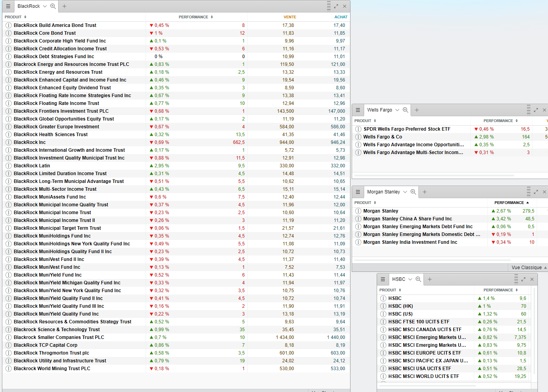The image size is (548, 392).
Task: Add a new tab in the BlackRock panel
Action: (64, 6)
